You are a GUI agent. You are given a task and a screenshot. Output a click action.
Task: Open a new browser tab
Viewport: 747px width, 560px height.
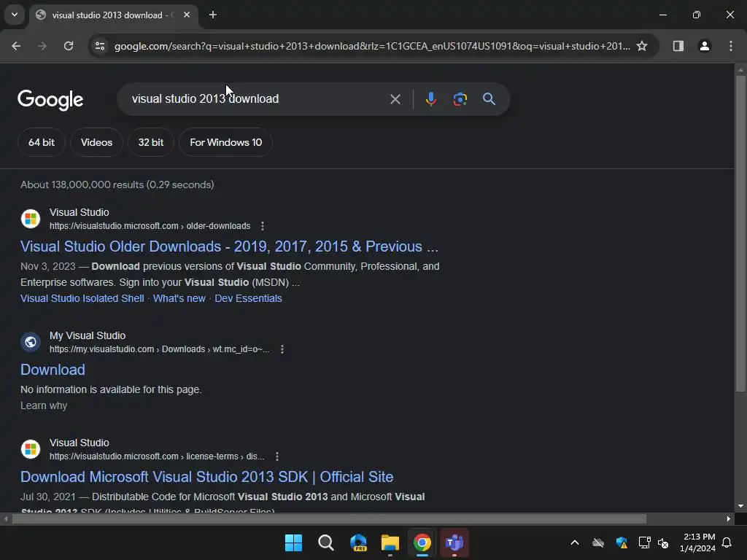pyautogui.click(x=213, y=15)
